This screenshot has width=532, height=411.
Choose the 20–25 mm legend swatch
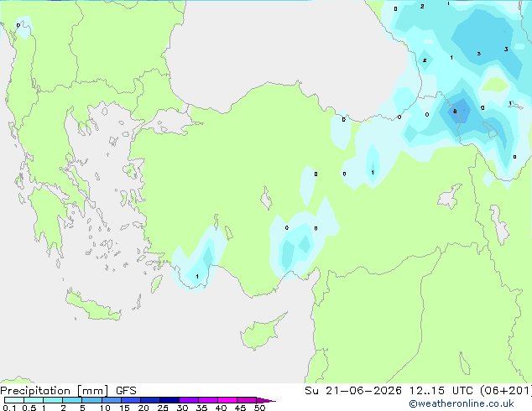tap(150, 400)
